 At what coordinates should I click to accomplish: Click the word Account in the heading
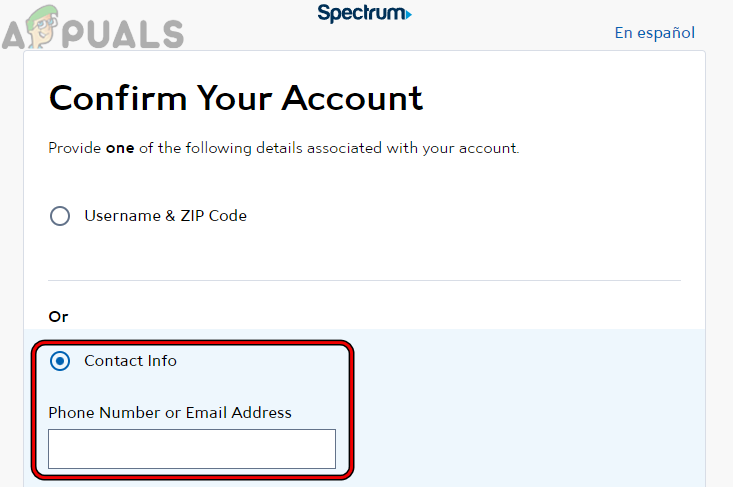352,98
